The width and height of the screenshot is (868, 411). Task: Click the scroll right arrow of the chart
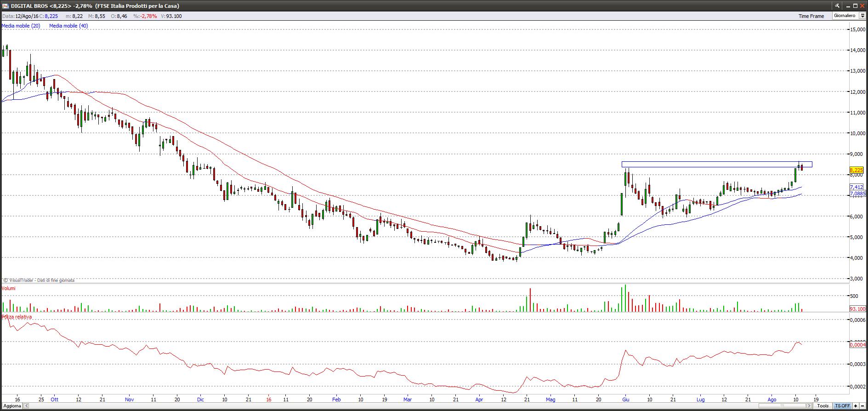[x=809, y=406]
